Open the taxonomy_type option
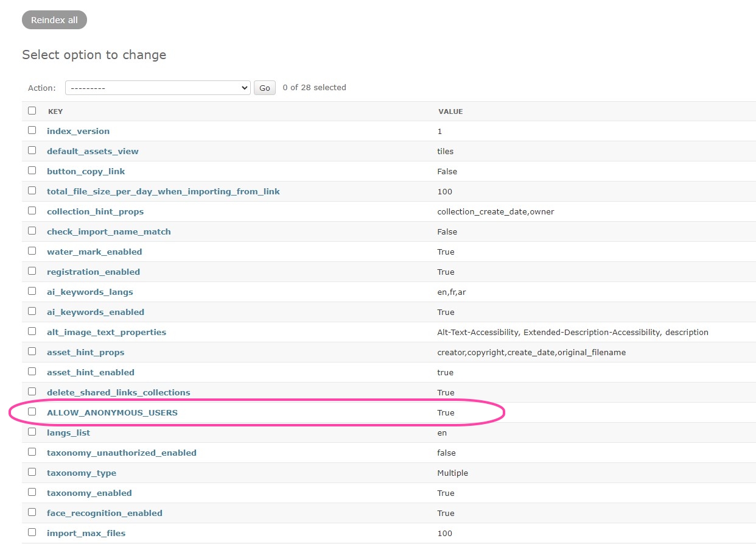Screen dimensions: 756x544 (x=82, y=473)
